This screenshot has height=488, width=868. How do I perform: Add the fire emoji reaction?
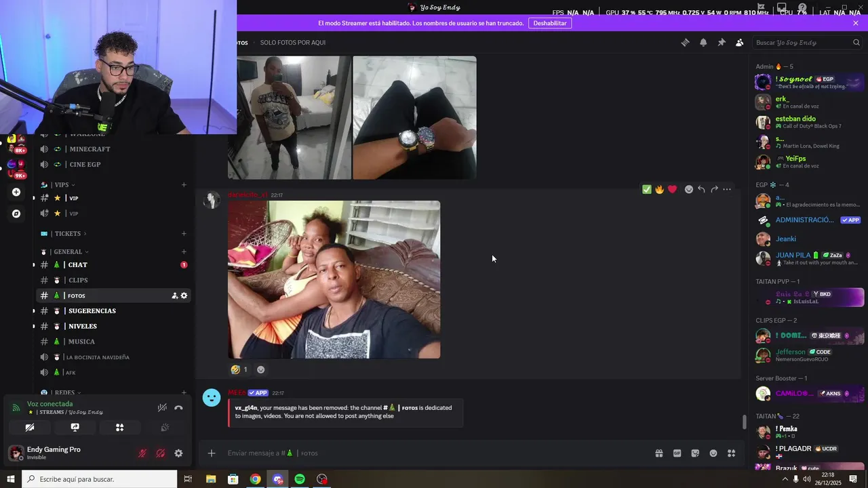659,189
